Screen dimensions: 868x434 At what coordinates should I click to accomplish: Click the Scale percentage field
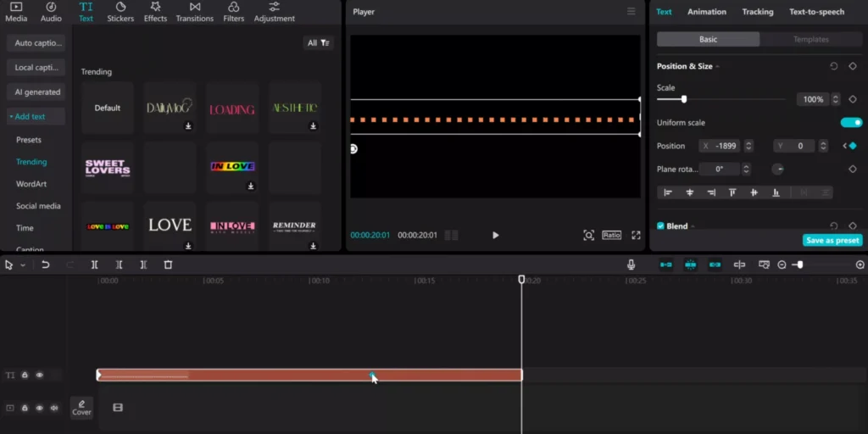813,100
